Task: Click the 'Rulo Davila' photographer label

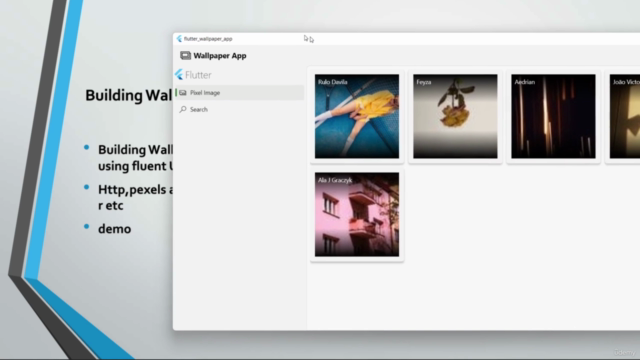Action: point(333,82)
